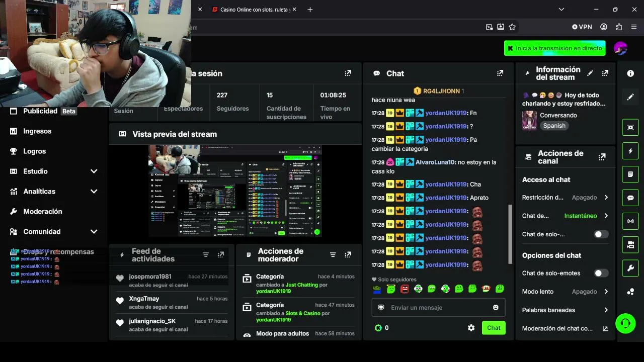644x362 pixels.
Task: Send message with the green Chat button
Action: [494, 328]
